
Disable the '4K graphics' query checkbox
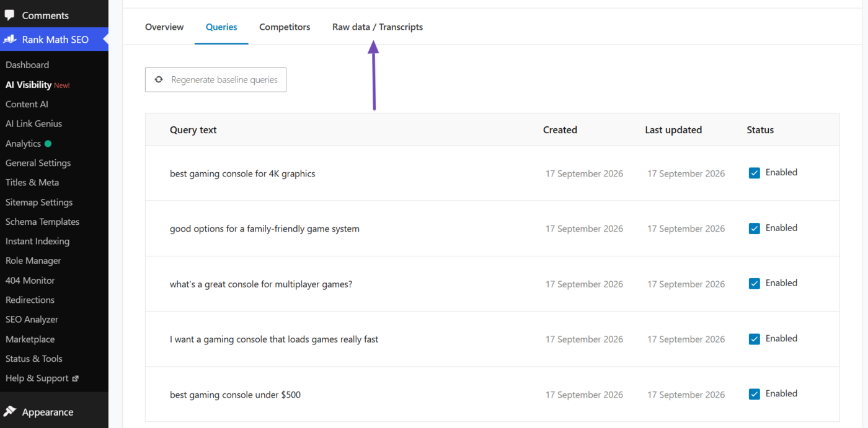point(755,173)
